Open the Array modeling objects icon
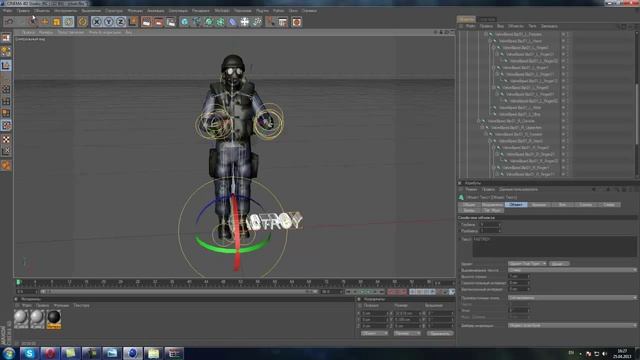 tap(220, 22)
